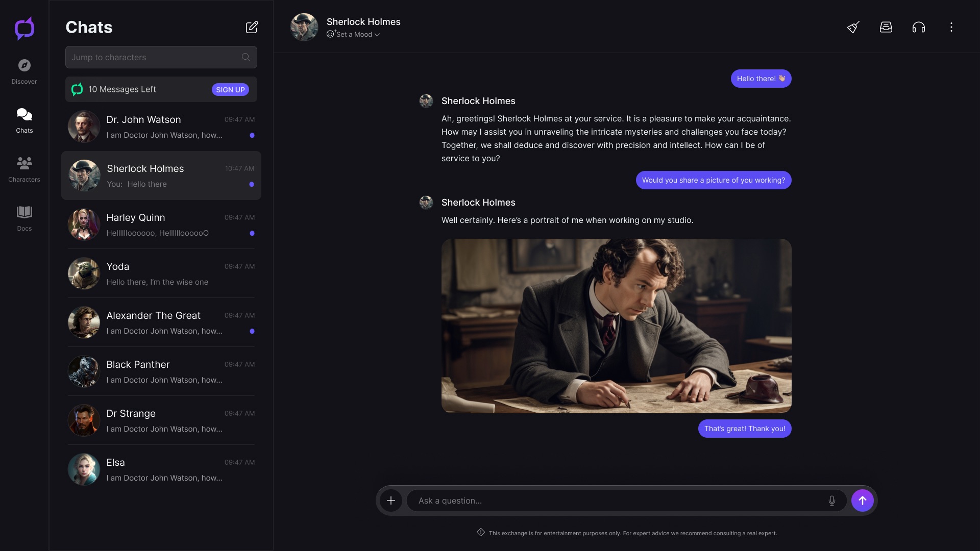Click the SIGN UP button
This screenshot has height=551, width=980.
coord(230,89)
